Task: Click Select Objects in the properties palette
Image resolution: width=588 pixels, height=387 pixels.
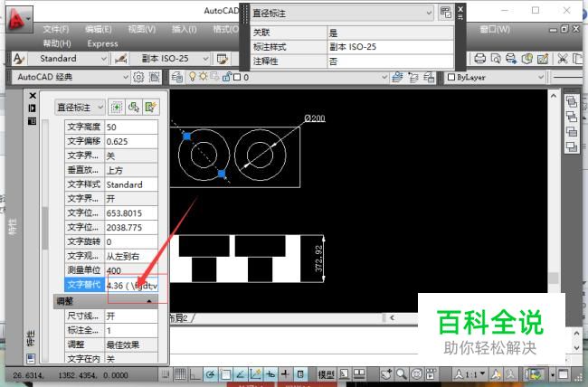Action: (134, 108)
